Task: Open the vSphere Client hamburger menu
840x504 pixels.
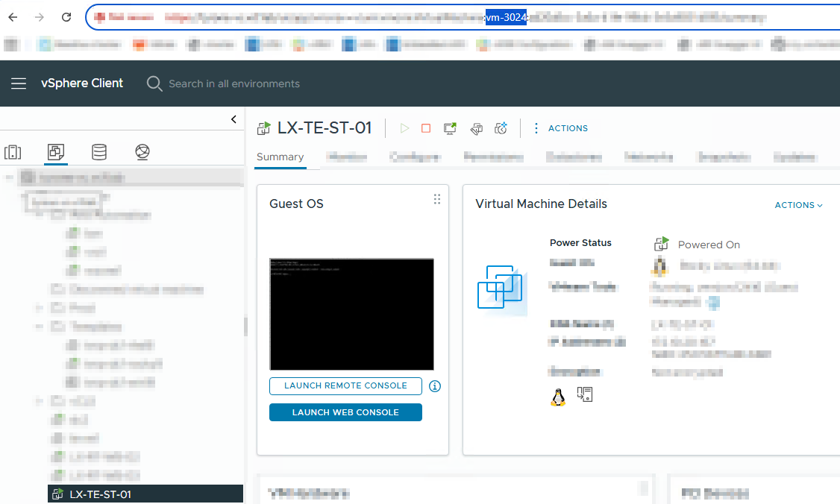Action: click(19, 84)
